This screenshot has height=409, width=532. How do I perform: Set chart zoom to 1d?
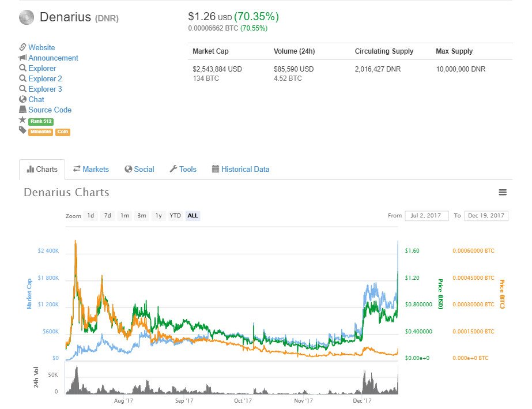pos(90,216)
